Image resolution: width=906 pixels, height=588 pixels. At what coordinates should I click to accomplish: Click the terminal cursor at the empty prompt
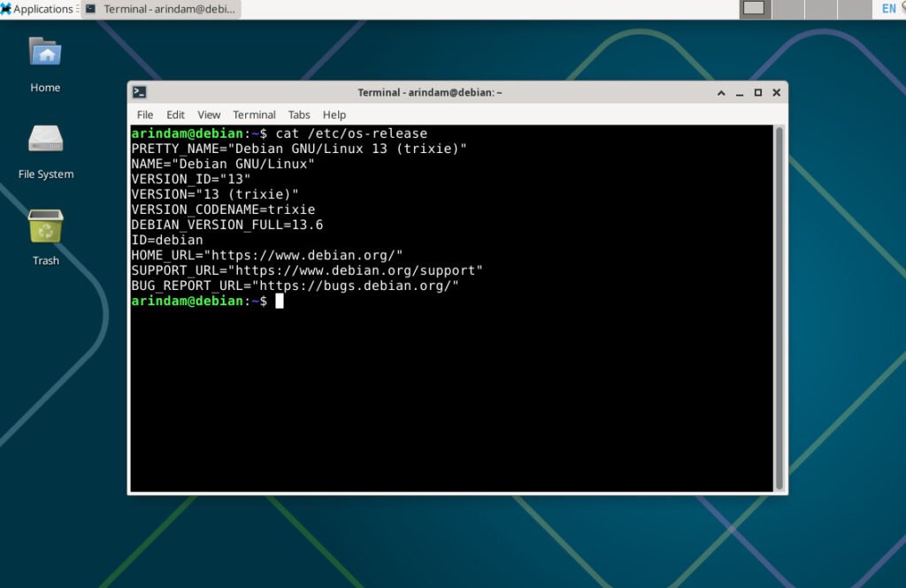279,301
